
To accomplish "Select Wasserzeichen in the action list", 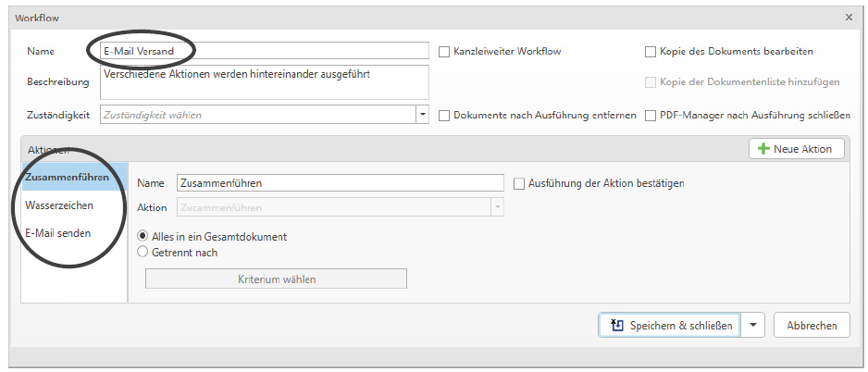I will pos(59,205).
